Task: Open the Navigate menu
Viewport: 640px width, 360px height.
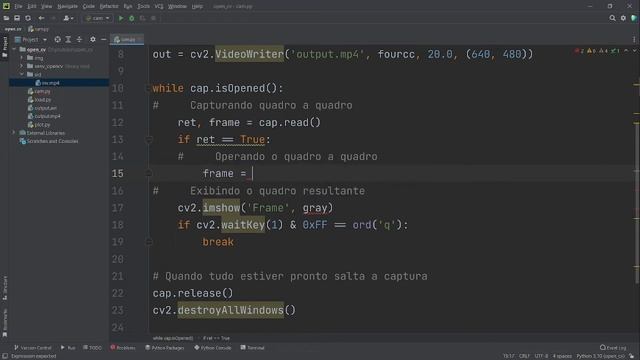Action: pos(67,6)
